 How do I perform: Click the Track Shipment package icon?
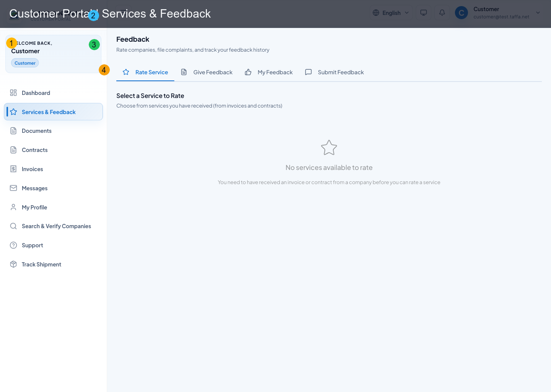[x=13, y=264]
